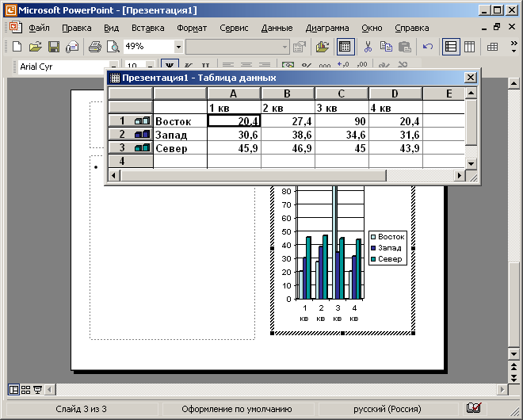Screen dimensions: 523x420
Task: Expand the toolbar options chevron
Action: tap(514, 47)
